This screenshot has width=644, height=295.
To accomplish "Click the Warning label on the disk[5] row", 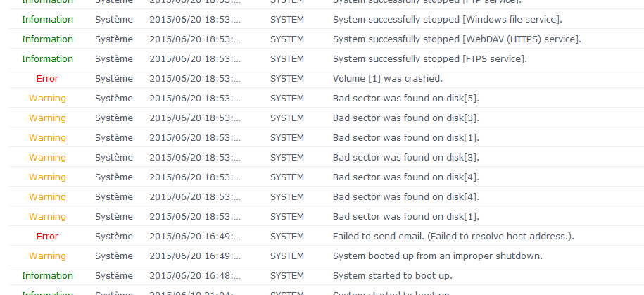I will (x=47, y=98).
